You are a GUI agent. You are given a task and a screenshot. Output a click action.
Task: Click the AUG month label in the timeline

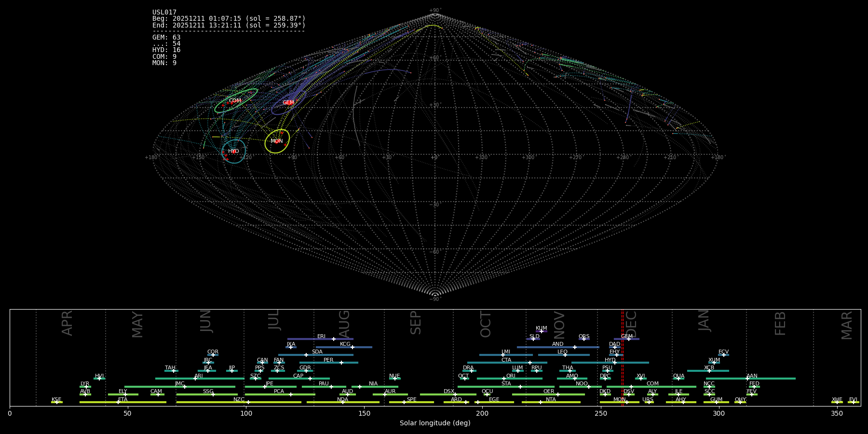pyautogui.click(x=344, y=324)
